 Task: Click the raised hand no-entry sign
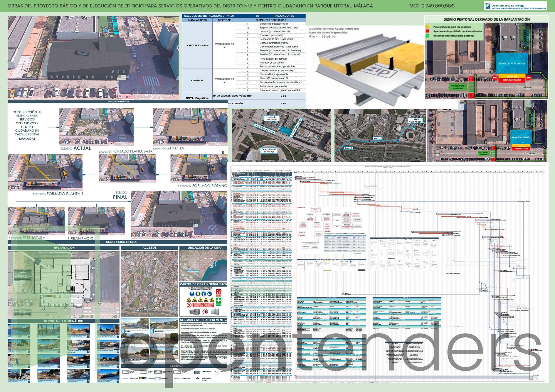tap(205, 312)
